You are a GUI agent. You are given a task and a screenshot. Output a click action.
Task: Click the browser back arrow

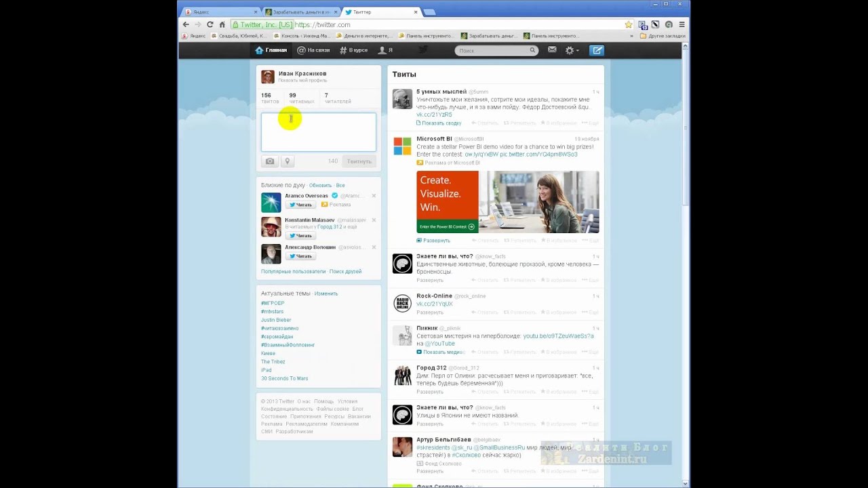point(186,24)
